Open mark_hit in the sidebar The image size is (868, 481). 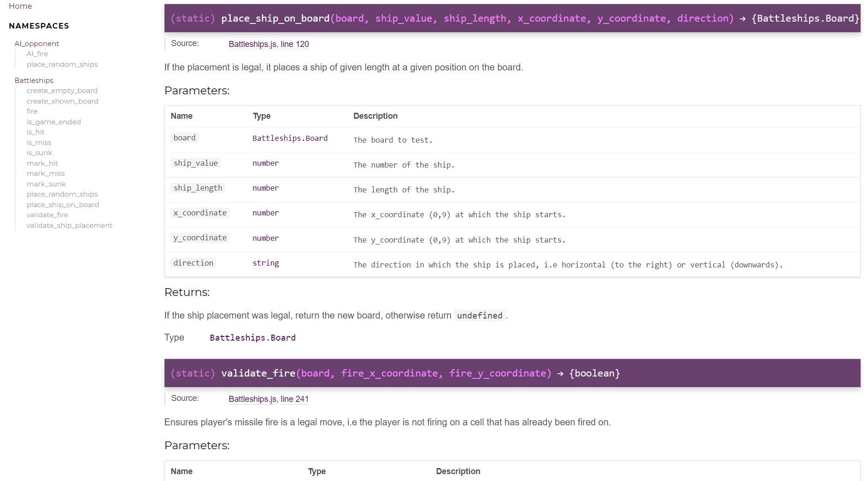(x=42, y=163)
